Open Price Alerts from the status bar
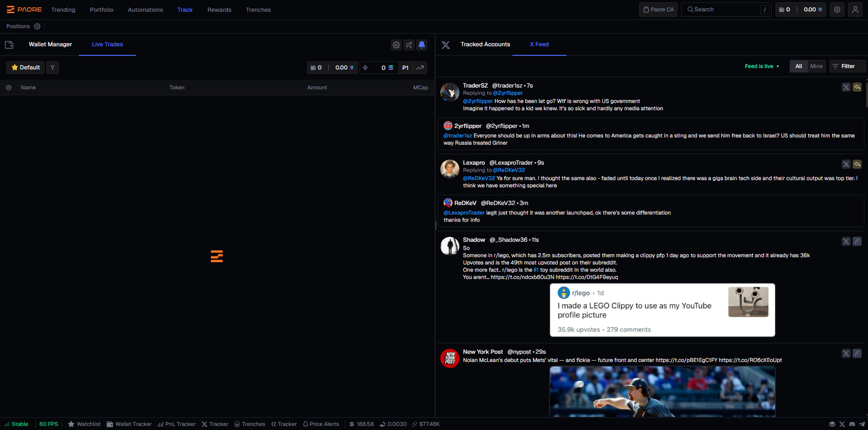The image size is (868, 430). 321,424
